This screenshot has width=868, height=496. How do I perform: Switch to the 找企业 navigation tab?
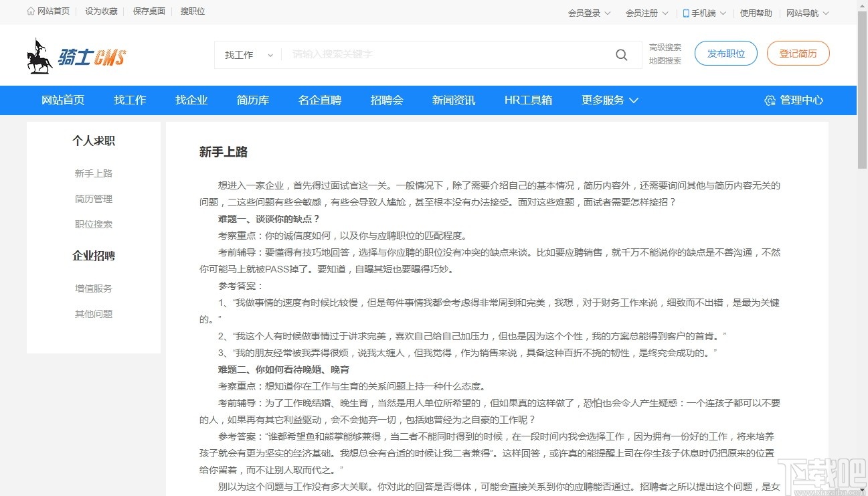[x=191, y=100]
